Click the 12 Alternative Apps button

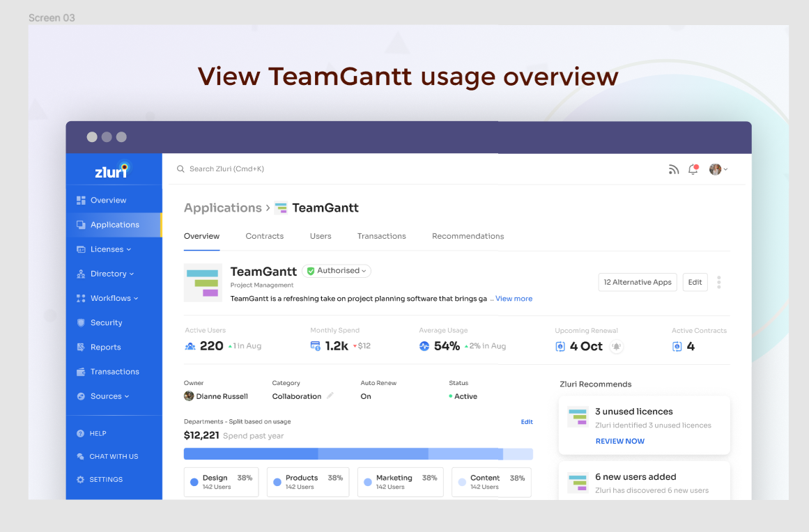pyautogui.click(x=638, y=282)
